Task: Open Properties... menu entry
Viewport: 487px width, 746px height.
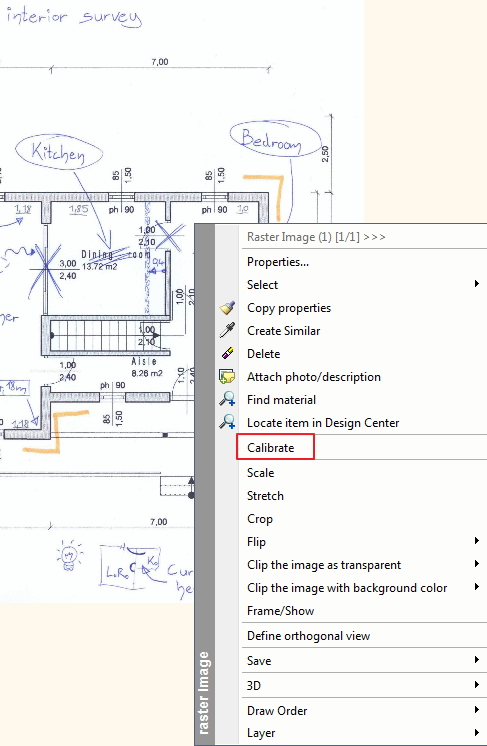Action: coord(278,262)
